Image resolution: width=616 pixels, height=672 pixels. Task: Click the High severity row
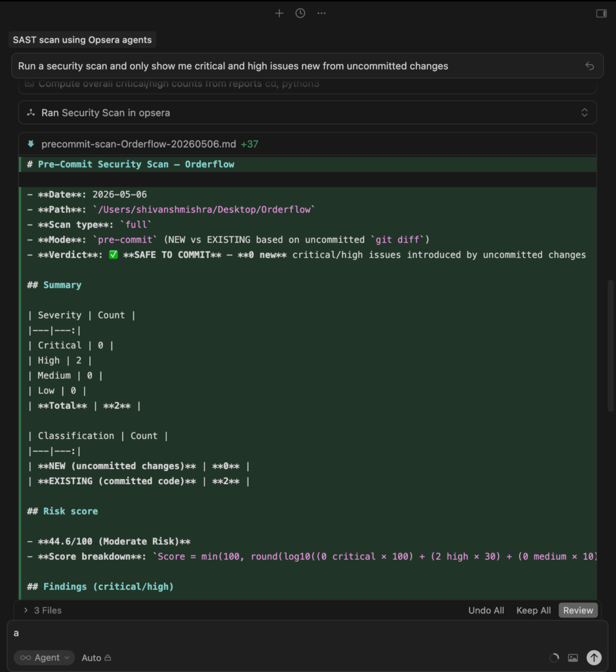(60, 360)
